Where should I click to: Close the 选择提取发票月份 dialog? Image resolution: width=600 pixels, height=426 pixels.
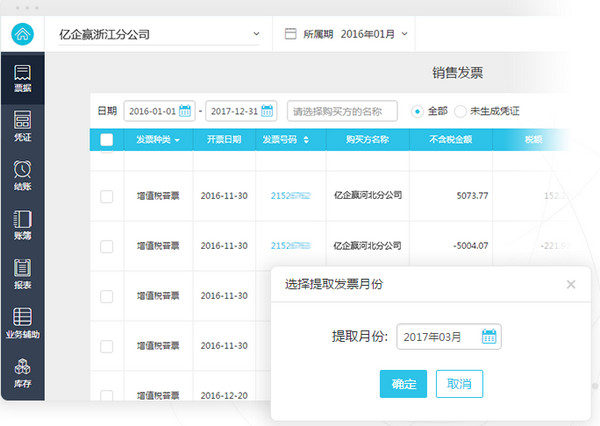[x=571, y=284]
